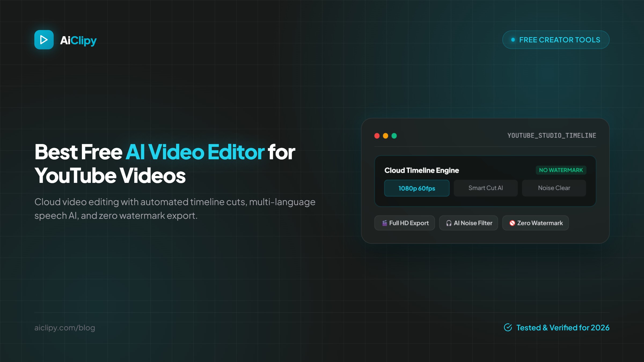Click the headphones icon on AI Noise Filter
644x362 pixels.
(449, 223)
